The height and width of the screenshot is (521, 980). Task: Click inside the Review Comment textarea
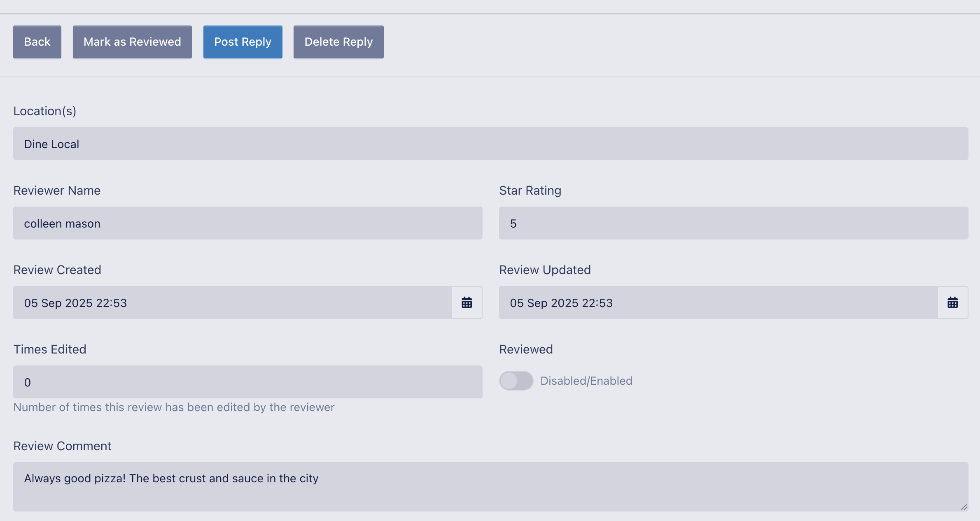tap(490, 486)
